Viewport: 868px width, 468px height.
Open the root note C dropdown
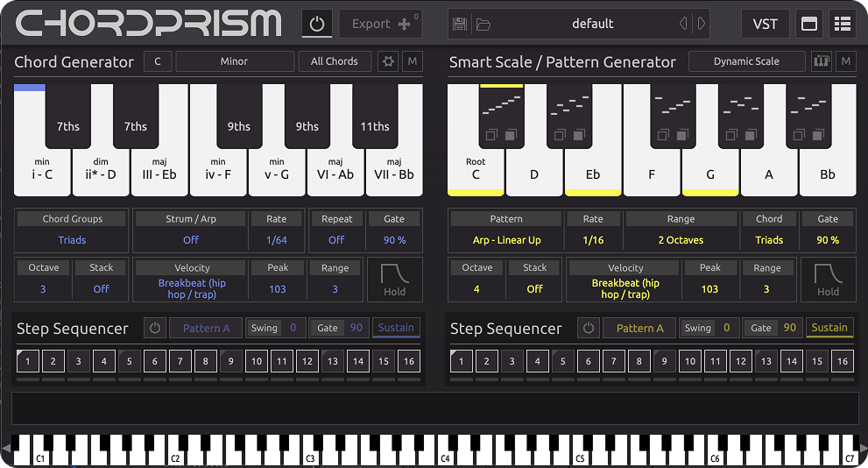(158, 61)
